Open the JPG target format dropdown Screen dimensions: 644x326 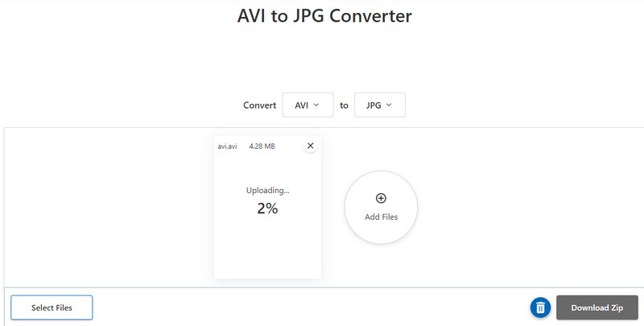click(379, 105)
